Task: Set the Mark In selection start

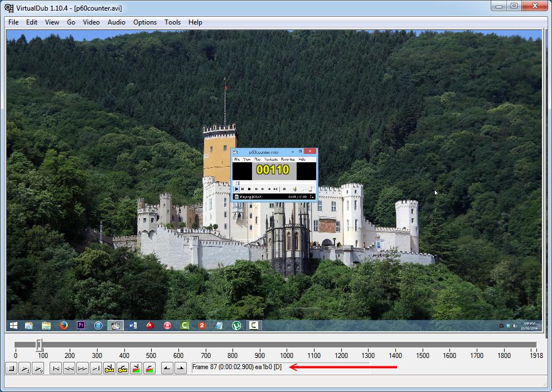Action: (x=167, y=369)
